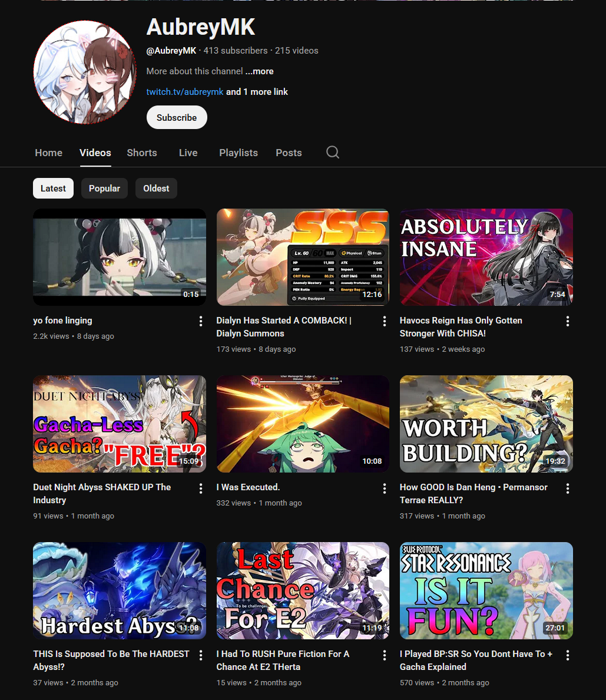Play the 'ABSOLUTELY INSANE' thumbnail
606x700 pixels.
486,257
